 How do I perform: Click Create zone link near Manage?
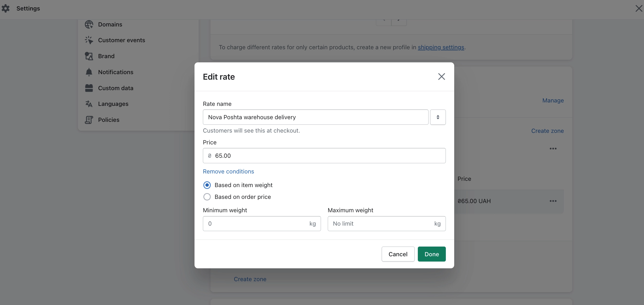(x=547, y=131)
